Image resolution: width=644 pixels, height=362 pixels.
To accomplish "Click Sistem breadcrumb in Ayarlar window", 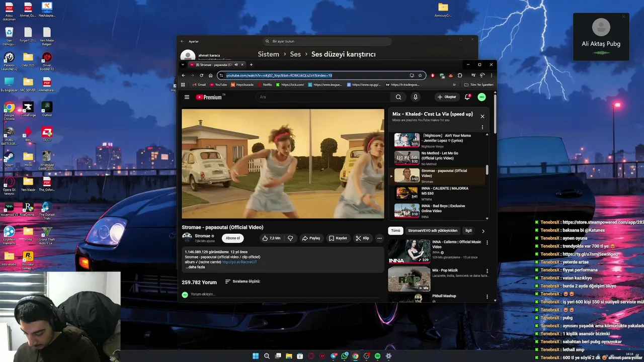I will click(268, 54).
